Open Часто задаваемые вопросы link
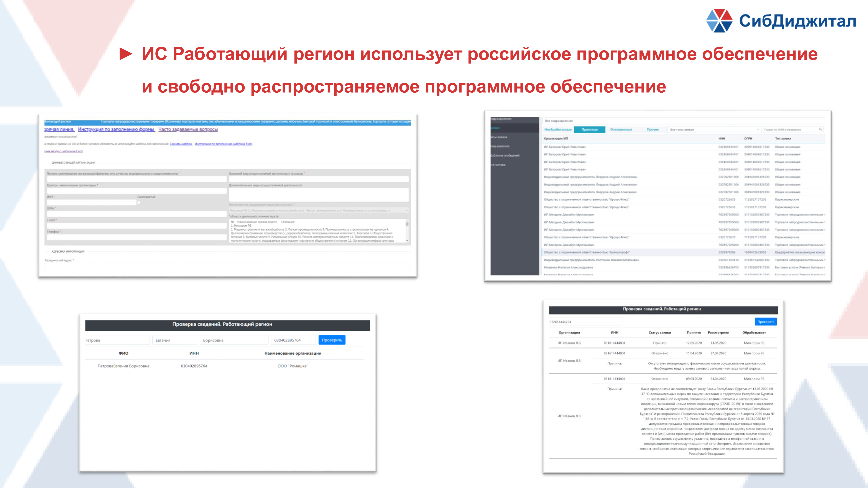Image resolution: width=868 pixels, height=488 pixels. pyautogui.click(x=188, y=129)
